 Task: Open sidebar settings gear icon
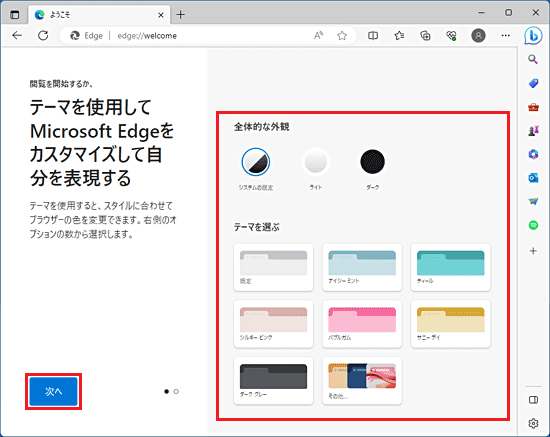pyautogui.click(x=533, y=423)
